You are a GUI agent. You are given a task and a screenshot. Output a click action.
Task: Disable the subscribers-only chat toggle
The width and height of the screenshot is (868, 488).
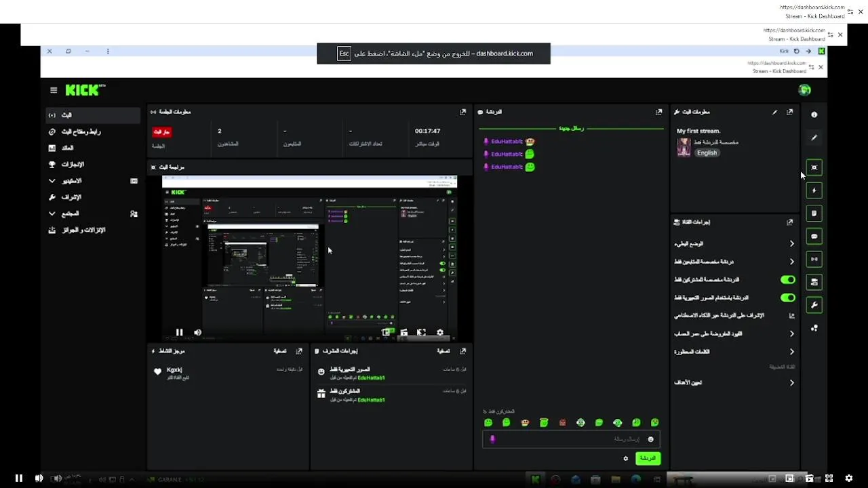click(x=787, y=280)
